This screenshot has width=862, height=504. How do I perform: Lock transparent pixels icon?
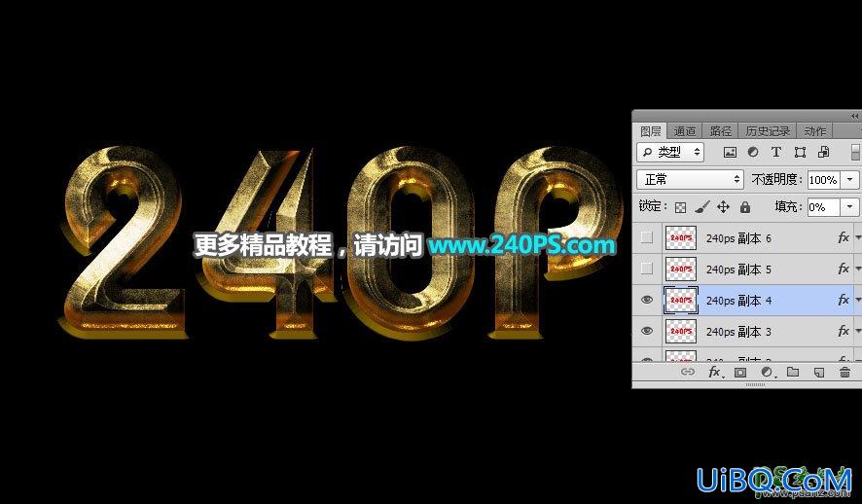click(681, 207)
